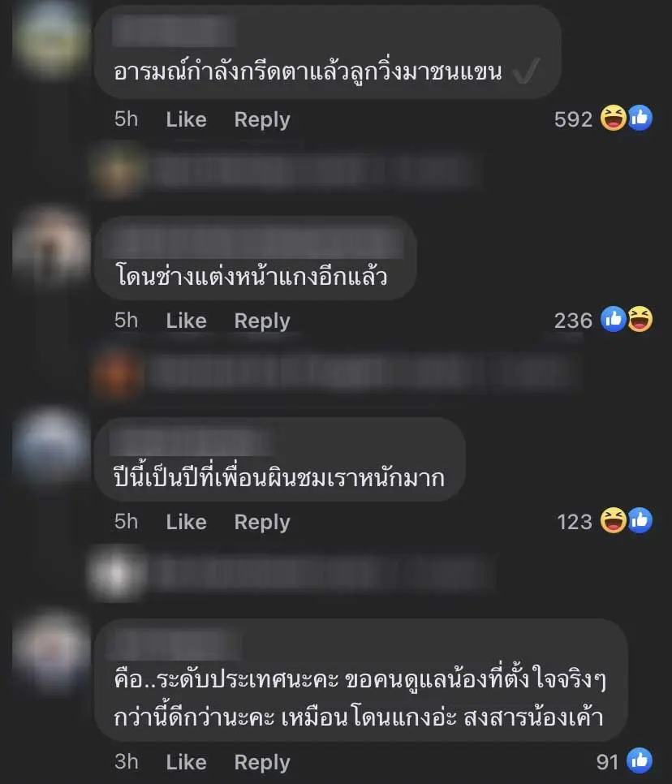
Task: Like the comment with 236 reactions
Action: (186, 321)
